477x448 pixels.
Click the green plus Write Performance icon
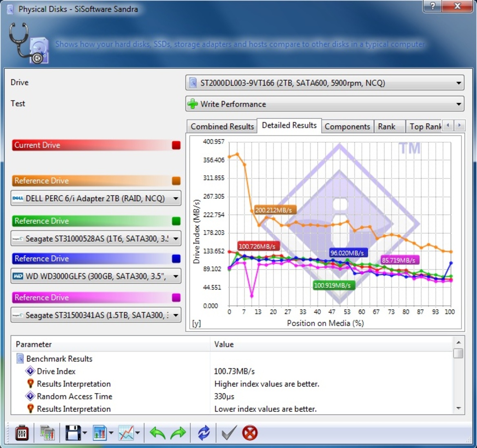tap(193, 104)
